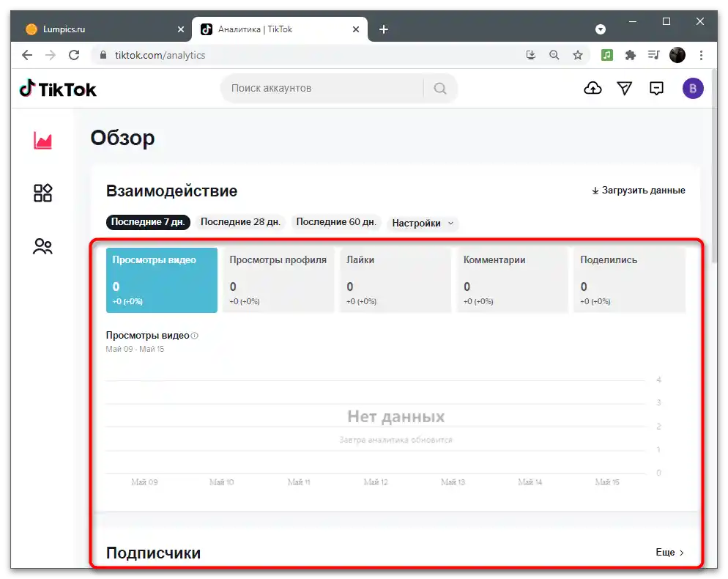Image resolution: width=728 pixels, height=579 pixels.
Task: Click the Взаимодействие heading
Action: click(171, 191)
